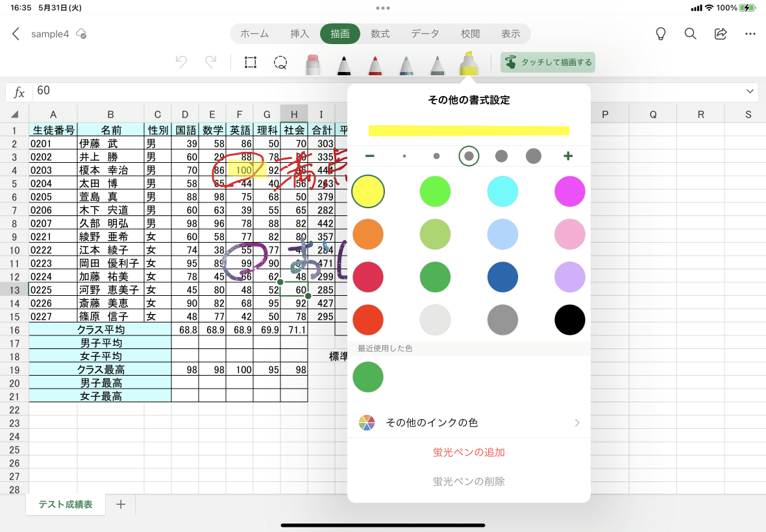
Task: Select cell containing クラス平均
Action: [x=100, y=330]
